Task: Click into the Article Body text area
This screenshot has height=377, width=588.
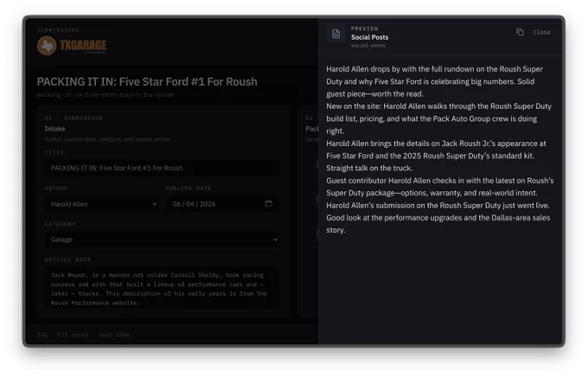Action: point(162,288)
